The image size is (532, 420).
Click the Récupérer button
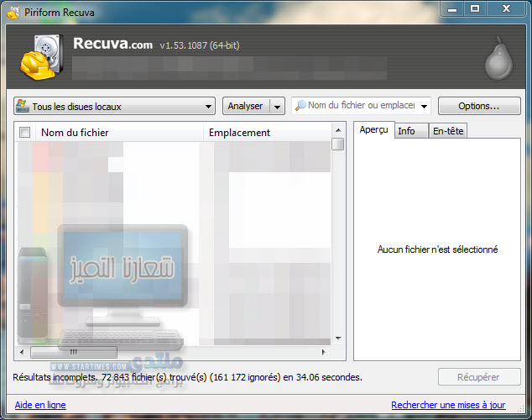(x=479, y=377)
